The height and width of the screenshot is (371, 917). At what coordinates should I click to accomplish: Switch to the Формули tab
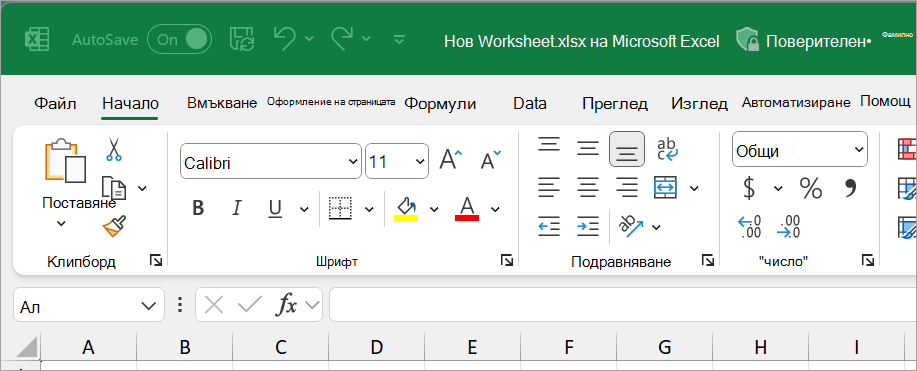click(440, 104)
